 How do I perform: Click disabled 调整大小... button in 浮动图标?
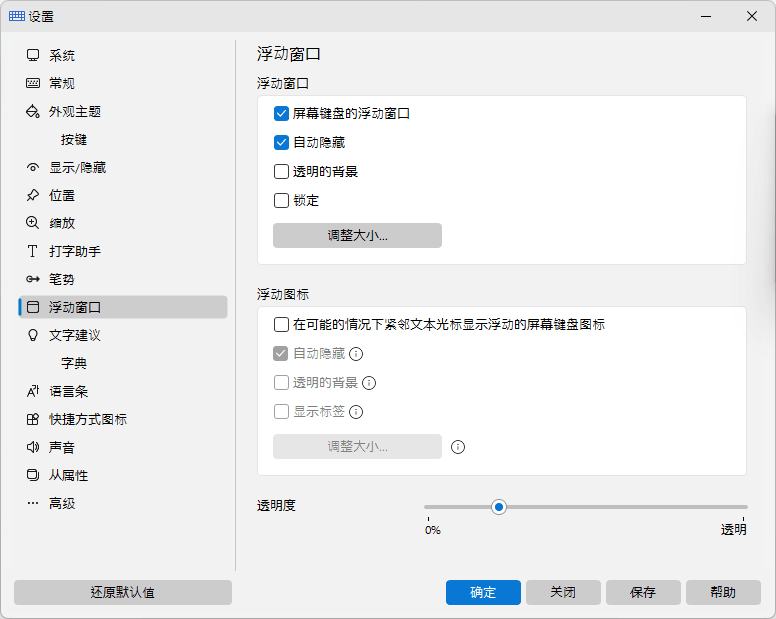click(357, 446)
